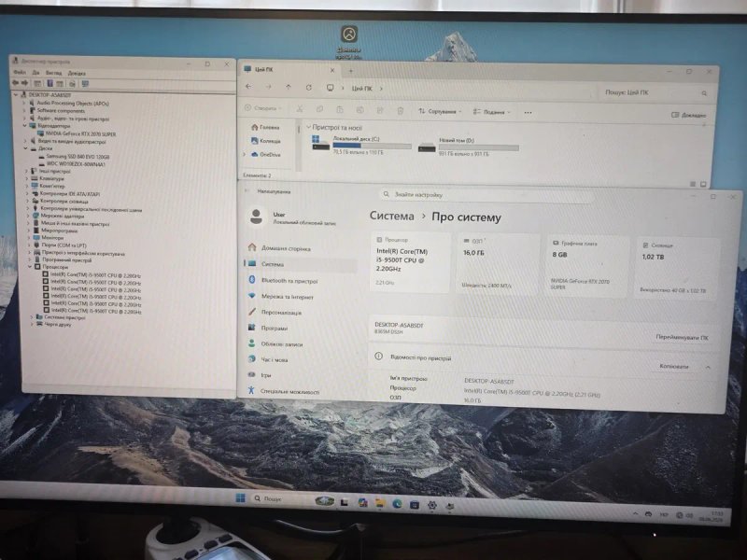Select Samsung SSD 840 EVO 120GB disk
The image size is (747, 560).
[x=78, y=156]
